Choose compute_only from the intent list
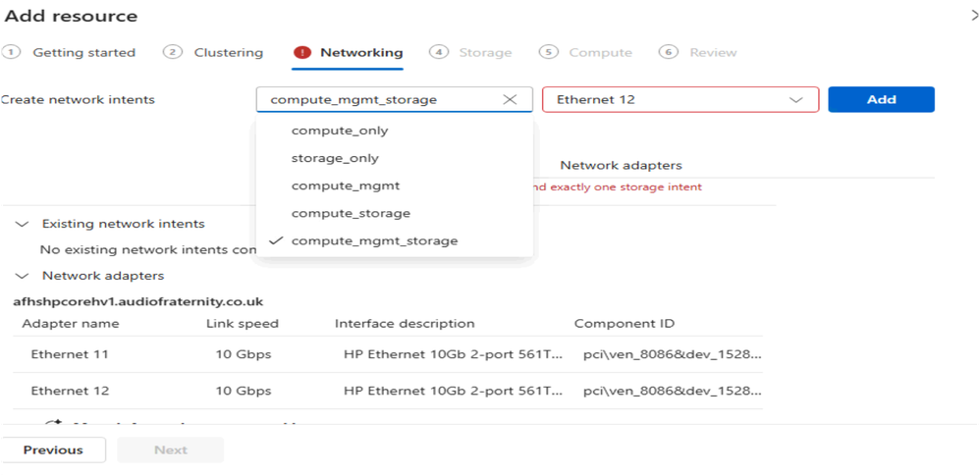This screenshot has height=476, width=980. [340, 131]
